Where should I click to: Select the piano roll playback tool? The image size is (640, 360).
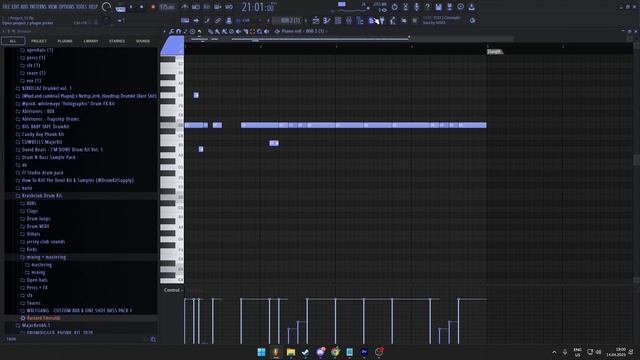(266, 31)
